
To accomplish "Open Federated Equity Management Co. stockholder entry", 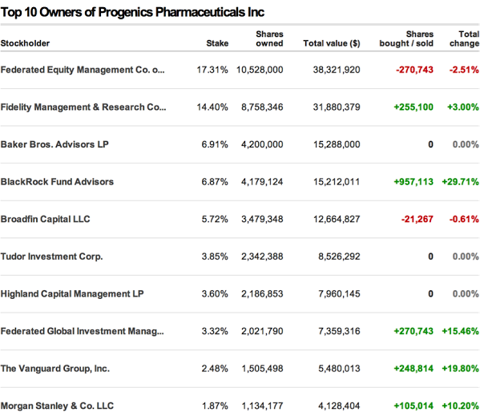I will pyautogui.click(x=83, y=70).
